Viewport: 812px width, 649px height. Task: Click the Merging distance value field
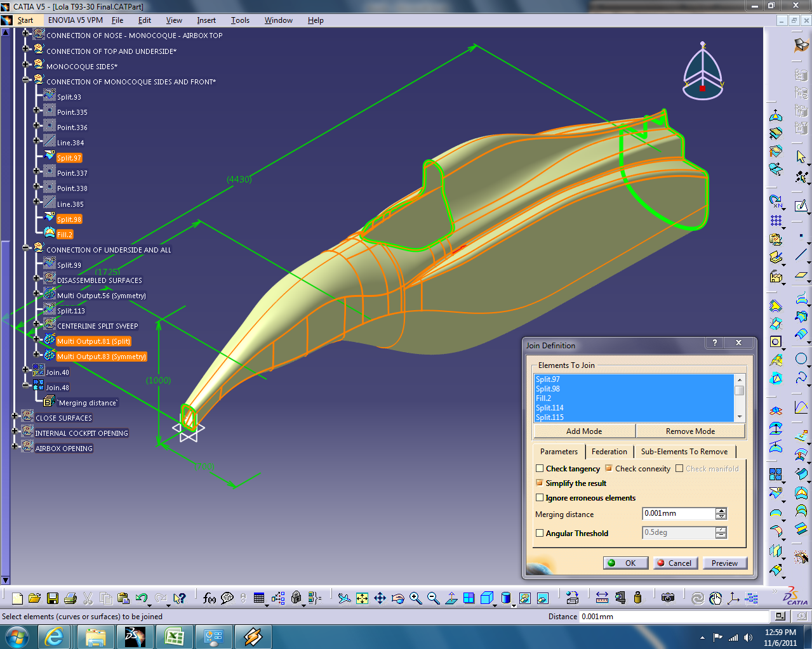[679, 513]
